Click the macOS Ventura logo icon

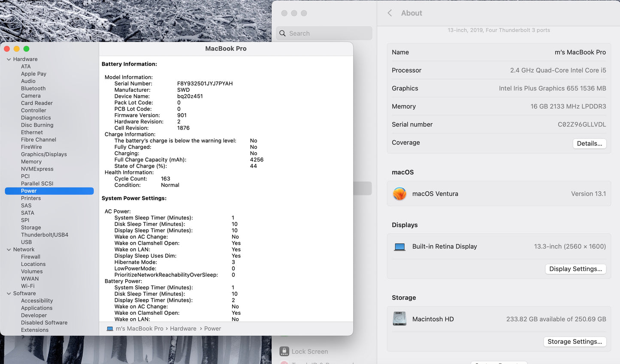click(x=399, y=194)
